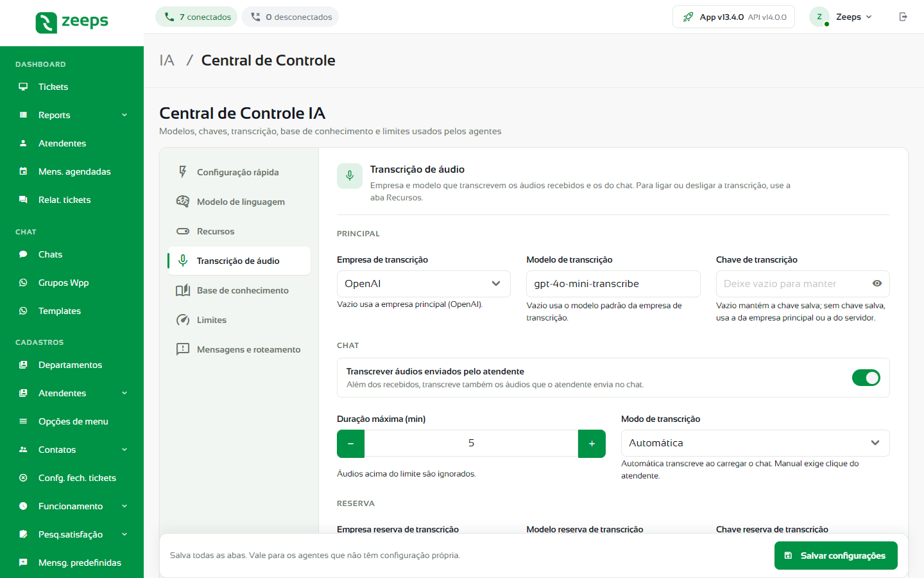Open the Relat. tickets icon
Image resolution: width=924 pixels, height=578 pixels.
(x=23, y=200)
